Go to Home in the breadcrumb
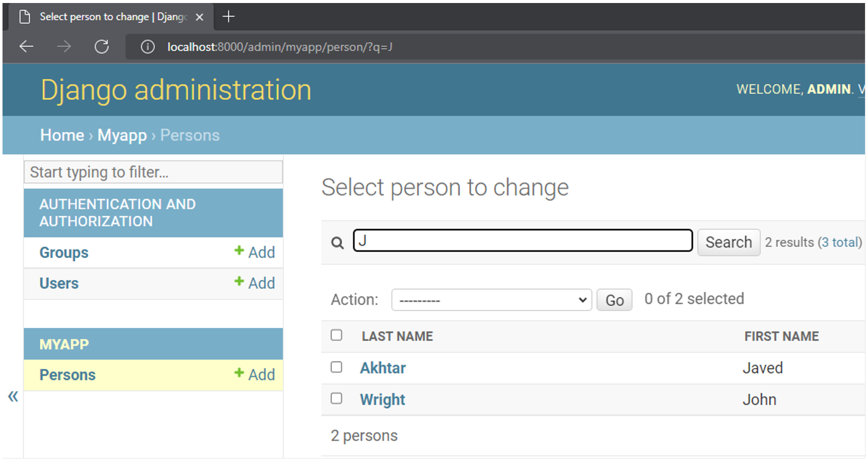This screenshot has height=460, width=868. (x=62, y=135)
